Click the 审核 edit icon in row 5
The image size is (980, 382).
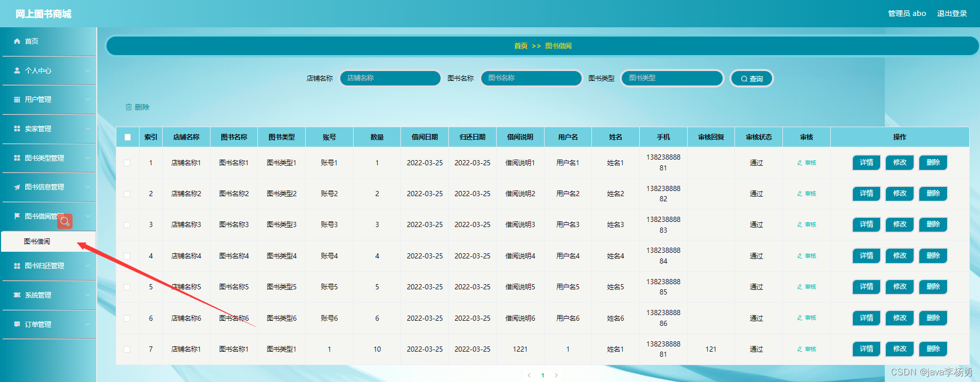[x=800, y=287]
